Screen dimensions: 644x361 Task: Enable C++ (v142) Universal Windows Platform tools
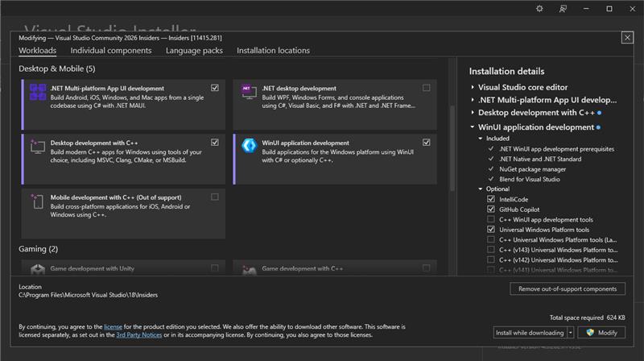click(x=491, y=259)
